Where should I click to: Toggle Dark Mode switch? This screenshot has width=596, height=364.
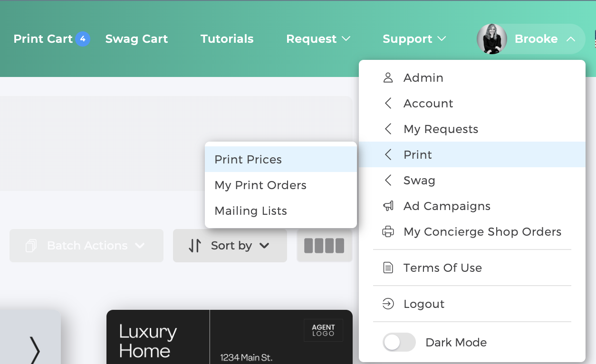pos(399,343)
